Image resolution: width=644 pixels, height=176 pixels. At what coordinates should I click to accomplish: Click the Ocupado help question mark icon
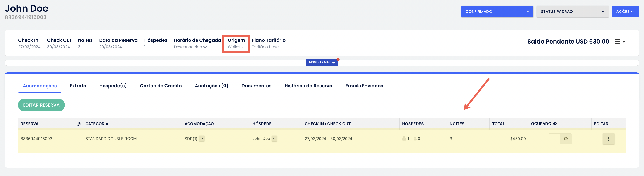pos(555,124)
